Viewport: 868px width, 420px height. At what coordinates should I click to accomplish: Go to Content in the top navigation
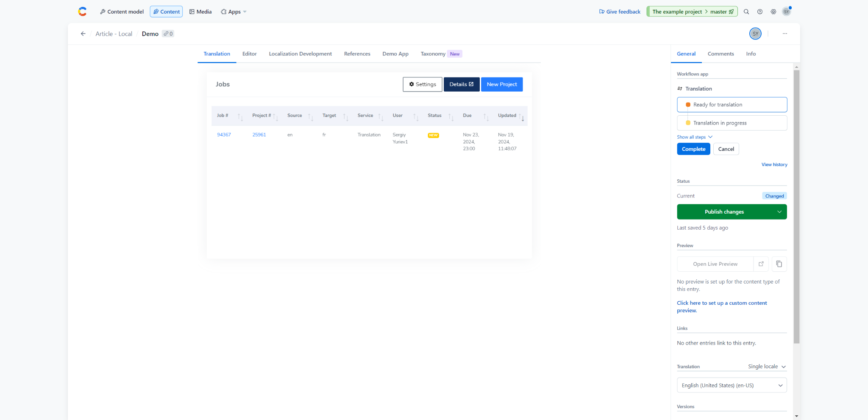[166, 12]
